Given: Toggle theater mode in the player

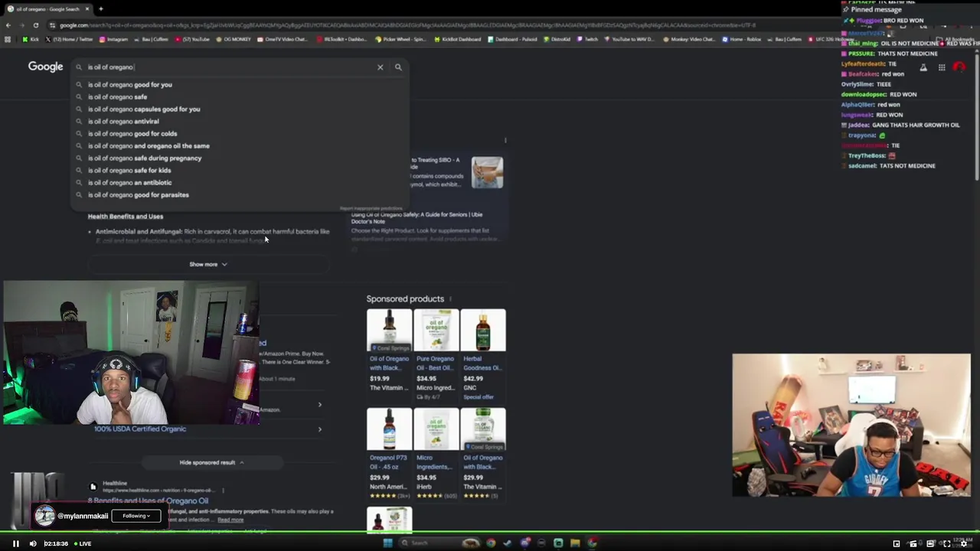Looking at the screenshot, I should [930, 544].
